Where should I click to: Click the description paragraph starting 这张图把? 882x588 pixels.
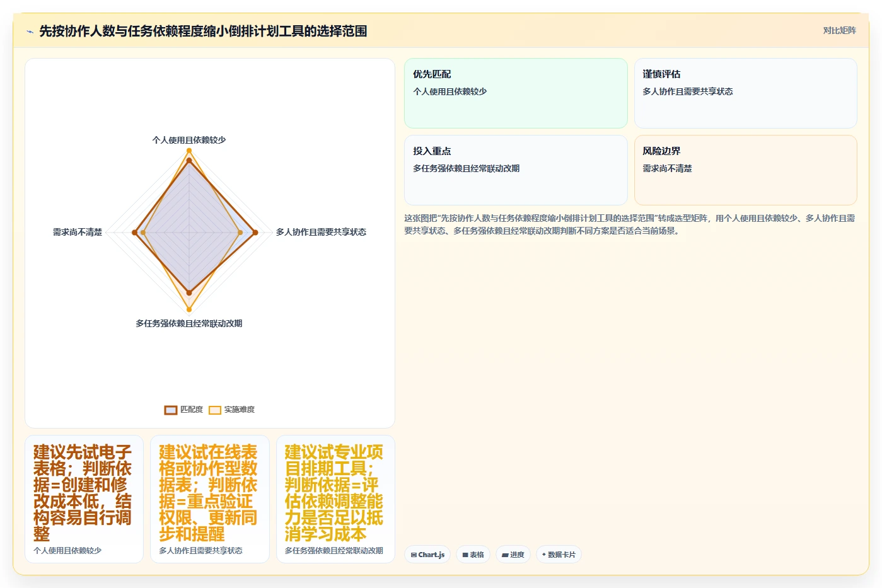[630, 224]
